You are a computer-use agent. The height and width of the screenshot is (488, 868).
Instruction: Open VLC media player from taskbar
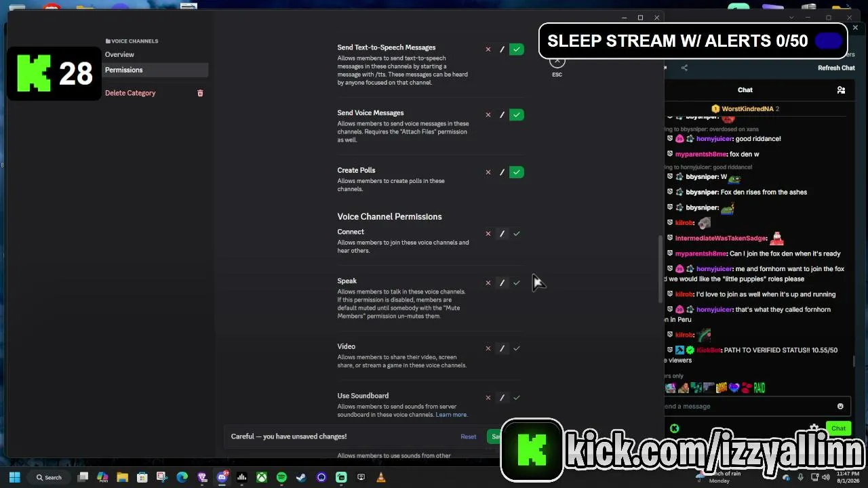(380, 477)
